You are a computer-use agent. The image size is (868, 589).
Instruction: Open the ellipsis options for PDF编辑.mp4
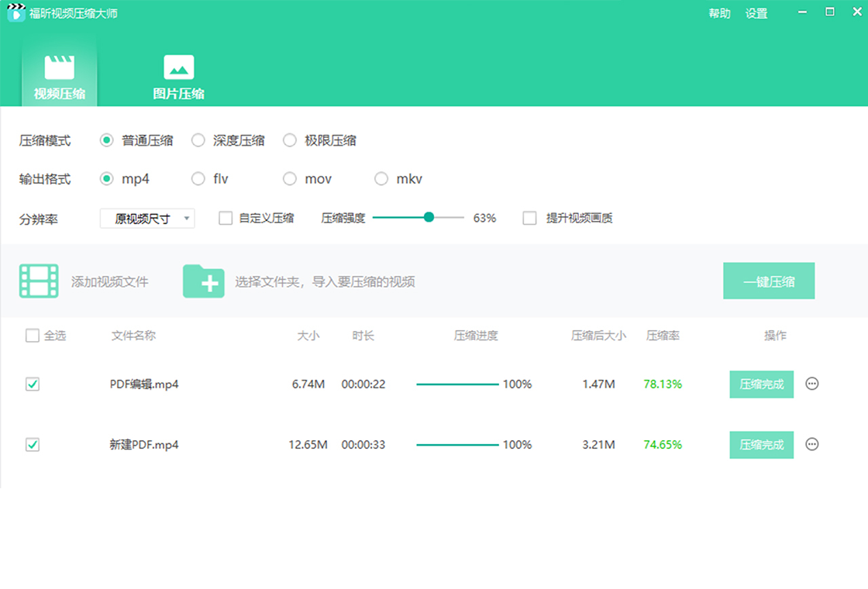(x=812, y=384)
